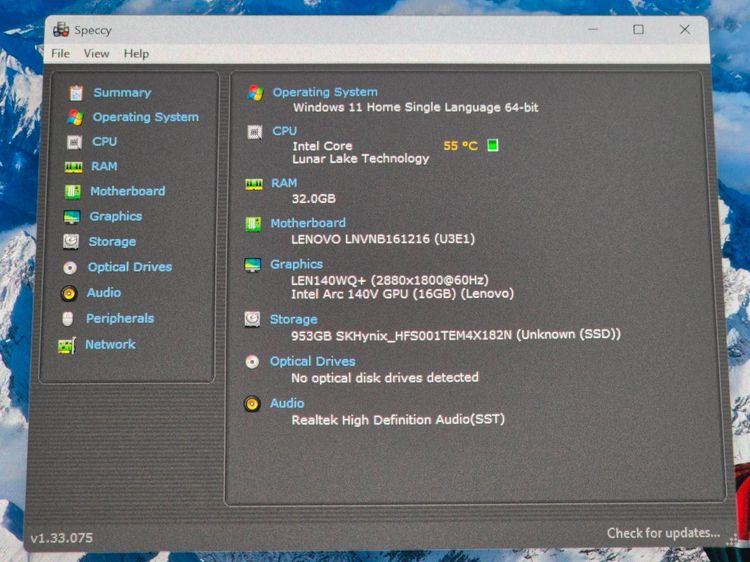This screenshot has height=562, width=750.
Task: Click the Motherboard icon in sidebar
Action: [73, 191]
